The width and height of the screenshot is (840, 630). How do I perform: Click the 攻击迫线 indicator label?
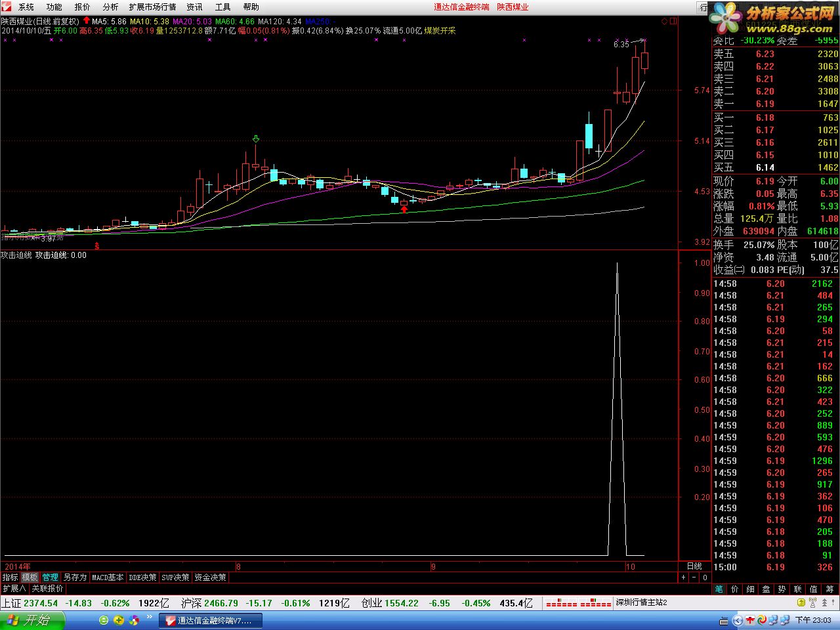coord(17,255)
